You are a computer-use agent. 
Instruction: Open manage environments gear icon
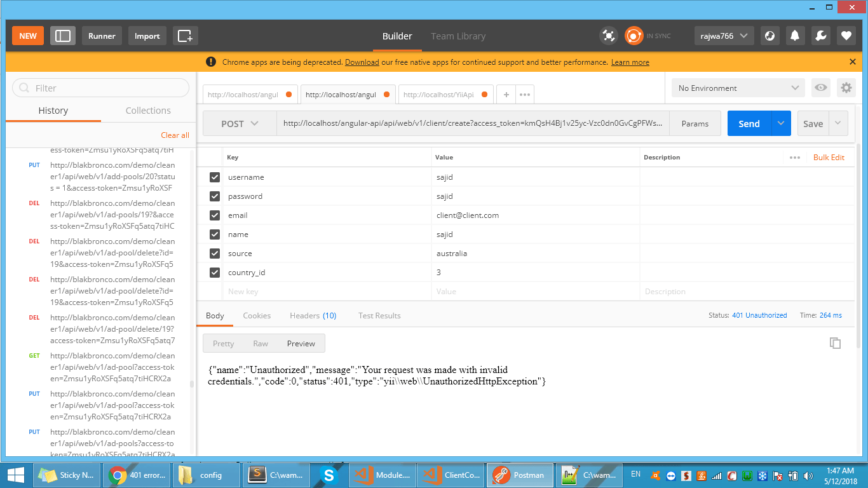(846, 88)
